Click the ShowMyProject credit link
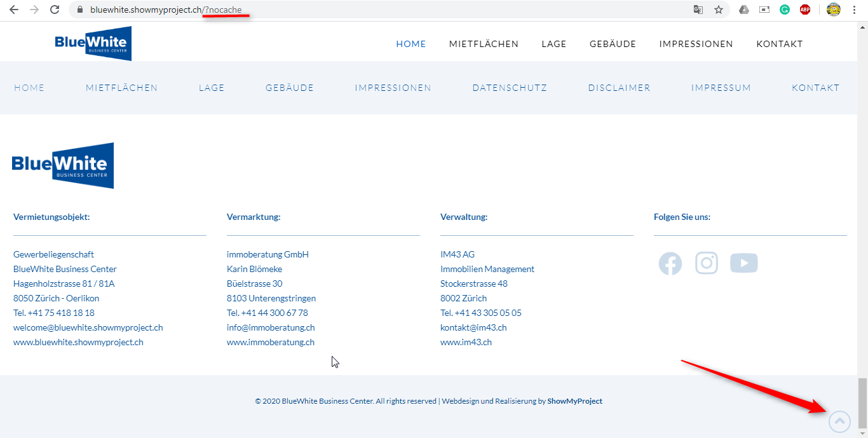 pos(574,401)
